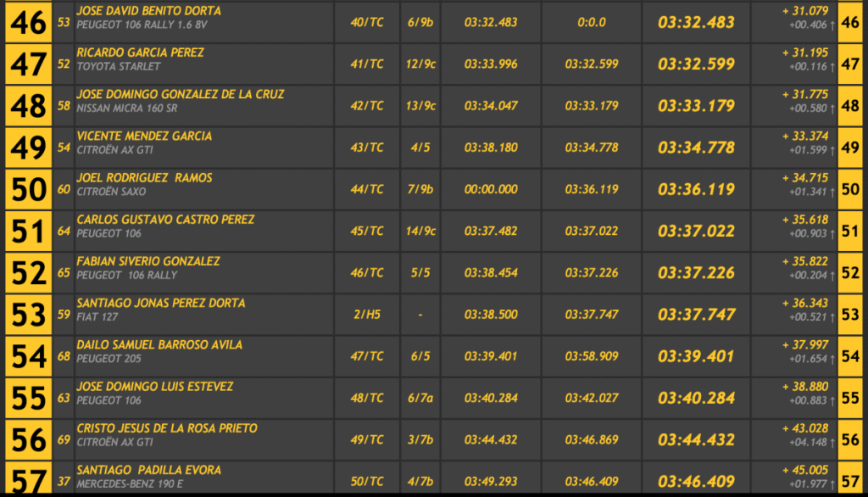Click the 2/H5 class cell

(x=367, y=315)
